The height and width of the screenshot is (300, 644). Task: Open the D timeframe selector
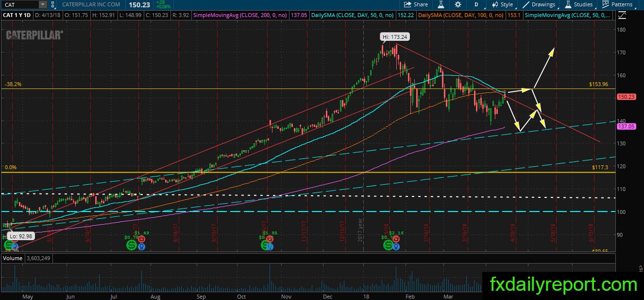click(476, 4)
